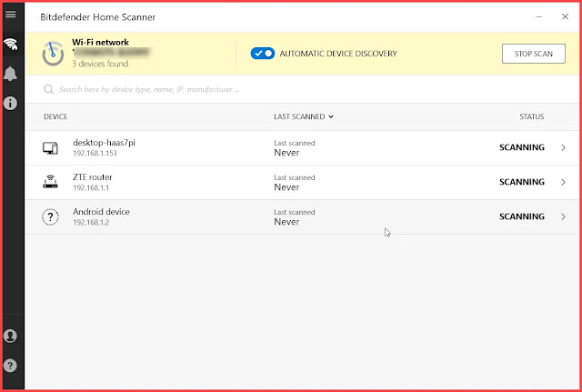Click IP address 192.168.1.2

tap(91, 222)
